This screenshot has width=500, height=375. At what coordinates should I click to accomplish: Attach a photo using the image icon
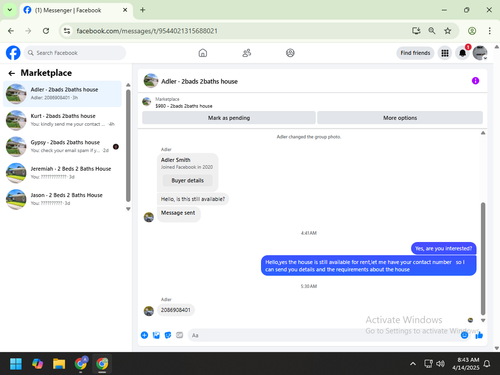point(156,335)
